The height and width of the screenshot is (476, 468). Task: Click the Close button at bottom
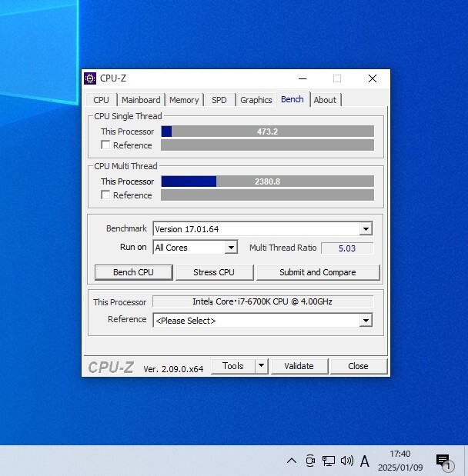point(358,366)
